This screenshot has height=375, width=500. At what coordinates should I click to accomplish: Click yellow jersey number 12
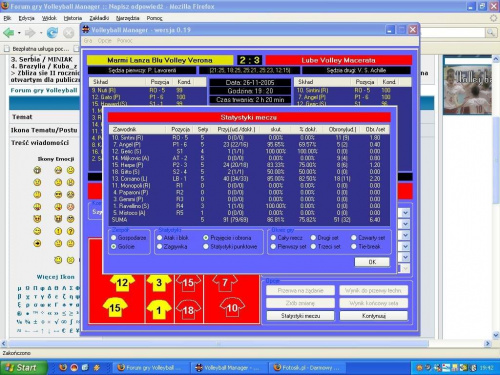[122, 282]
